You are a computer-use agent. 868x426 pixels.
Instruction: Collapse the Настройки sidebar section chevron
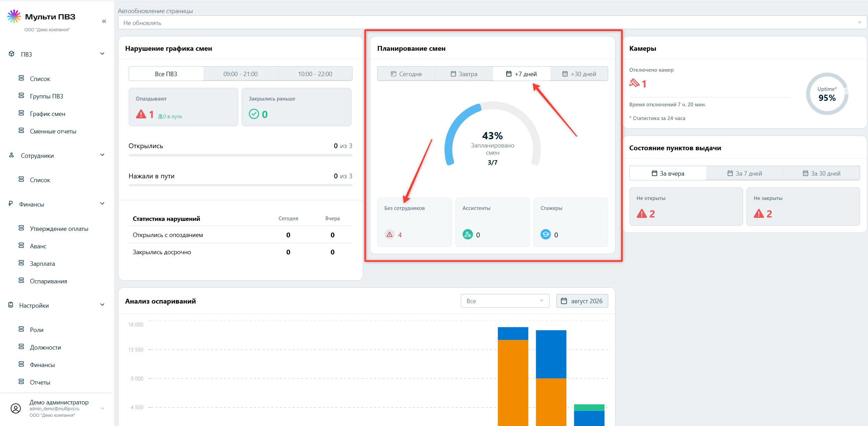click(x=102, y=305)
